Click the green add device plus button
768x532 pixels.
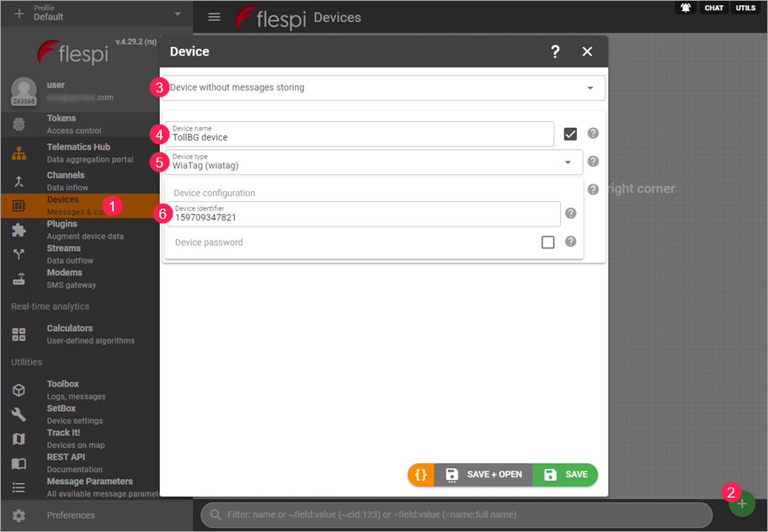(x=742, y=503)
